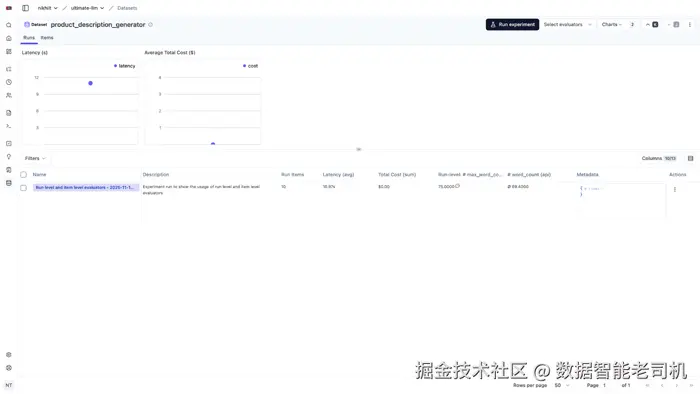Screen dimensions: 700x394
Task: Open Columns 10/13 visibility selector
Action: [x=659, y=158]
